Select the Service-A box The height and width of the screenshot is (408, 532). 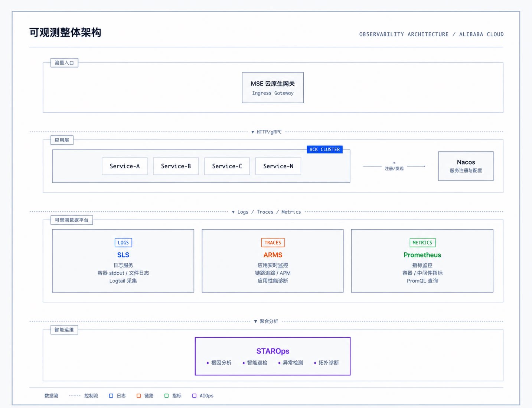click(125, 166)
